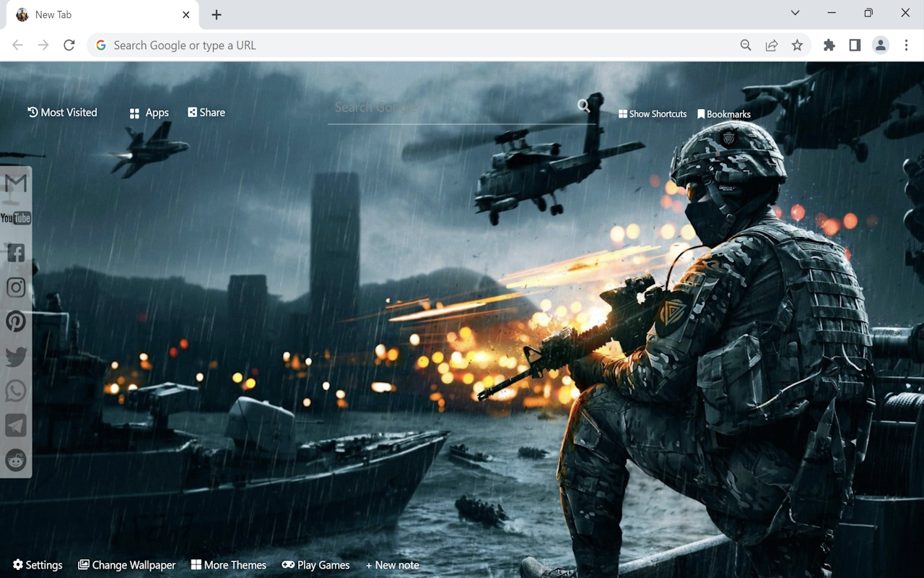Viewport: 924px width, 578px height.
Task: Open the Apps menu
Action: pyautogui.click(x=149, y=113)
